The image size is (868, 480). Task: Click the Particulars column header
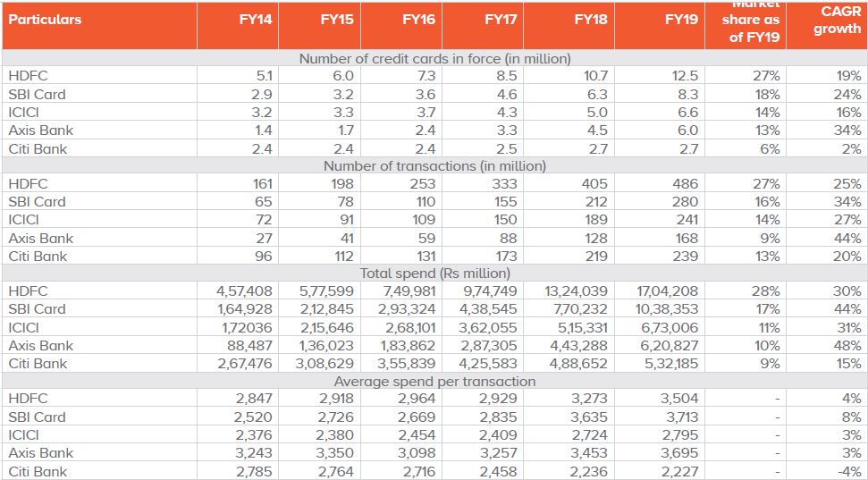click(x=45, y=19)
